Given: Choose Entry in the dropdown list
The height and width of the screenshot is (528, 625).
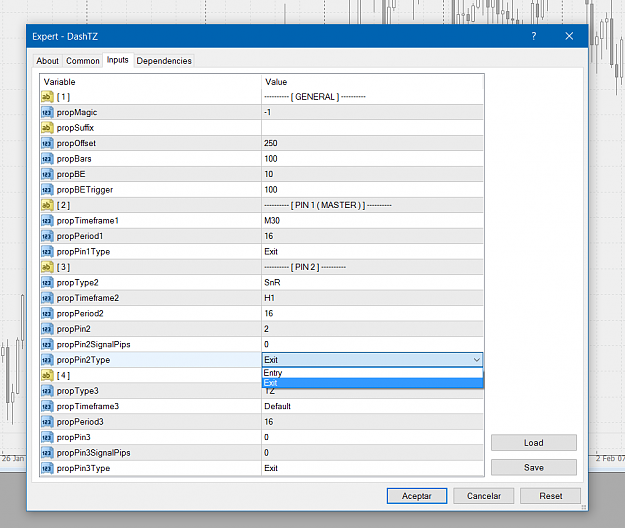Looking at the screenshot, I should coord(372,373).
